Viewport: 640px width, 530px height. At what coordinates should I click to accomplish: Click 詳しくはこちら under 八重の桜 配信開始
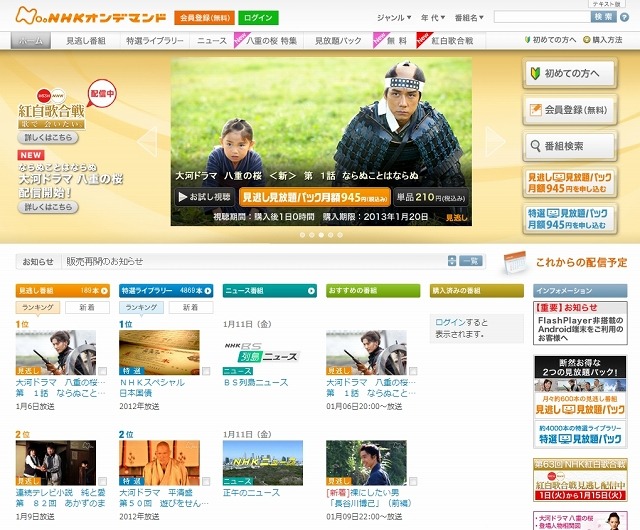coord(48,207)
